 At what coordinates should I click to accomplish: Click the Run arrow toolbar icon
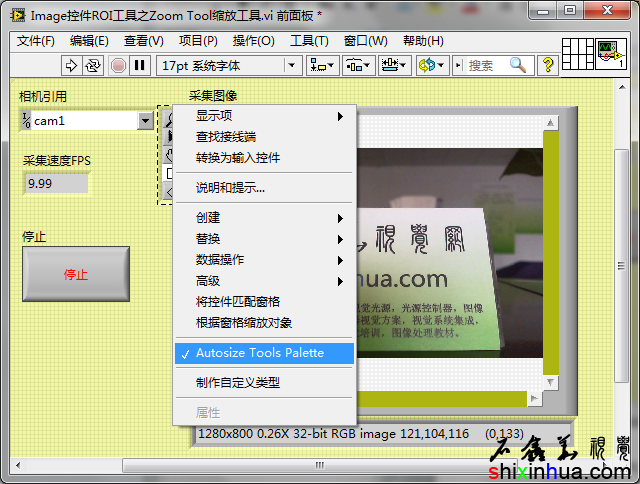coord(72,65)
